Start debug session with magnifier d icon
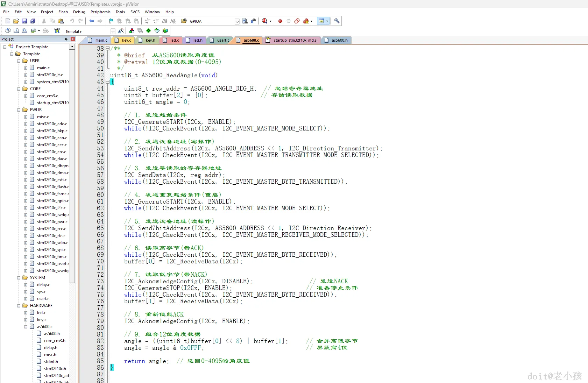 [x=265, y=21]
